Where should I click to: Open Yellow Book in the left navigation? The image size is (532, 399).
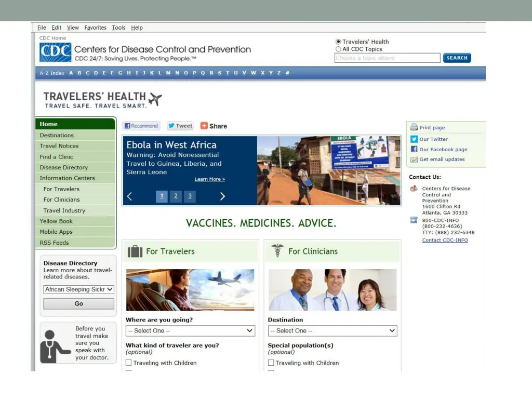point(75,221)
